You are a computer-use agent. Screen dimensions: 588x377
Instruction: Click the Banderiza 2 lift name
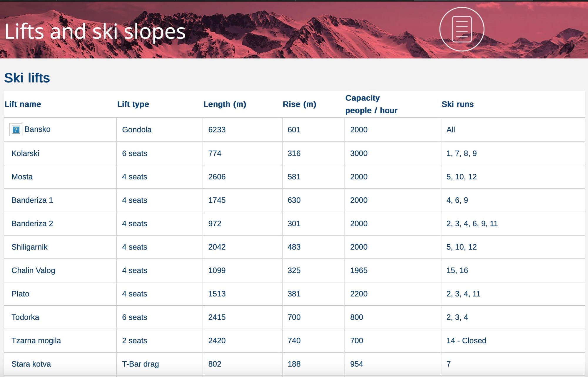[x=32, y=224]
